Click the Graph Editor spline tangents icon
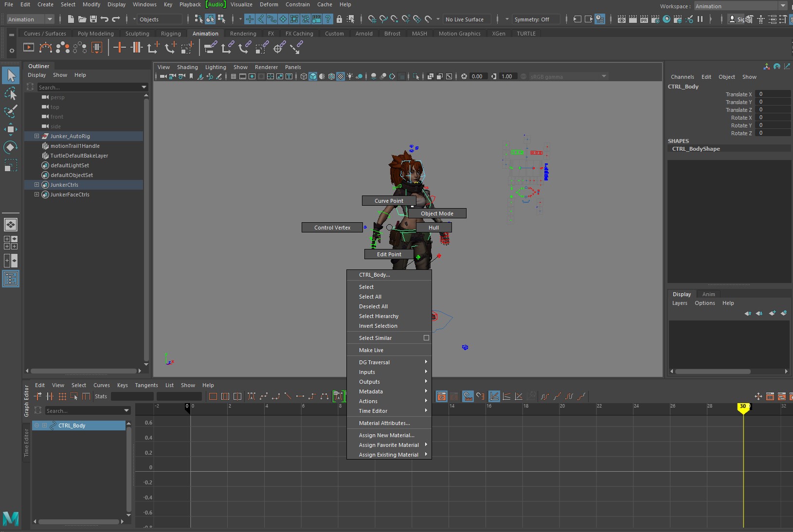The width and height of the screenshot is (793, 532). click(264, 396)
